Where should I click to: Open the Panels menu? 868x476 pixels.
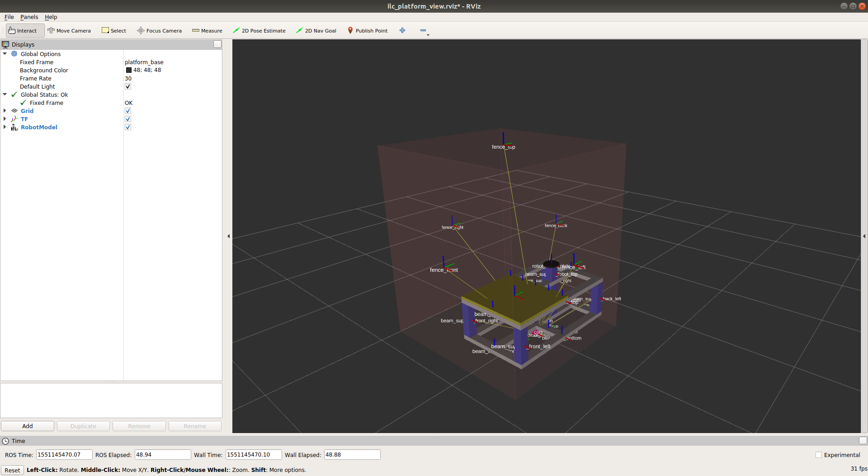[x=29, y=17]
